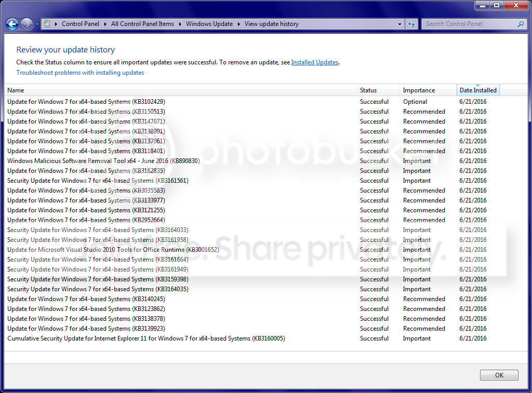Image resolution: width=532 pixels, height=393 pixels.
Task: Expand the address bar history dropdown
Action: click(x=400, y=24)
